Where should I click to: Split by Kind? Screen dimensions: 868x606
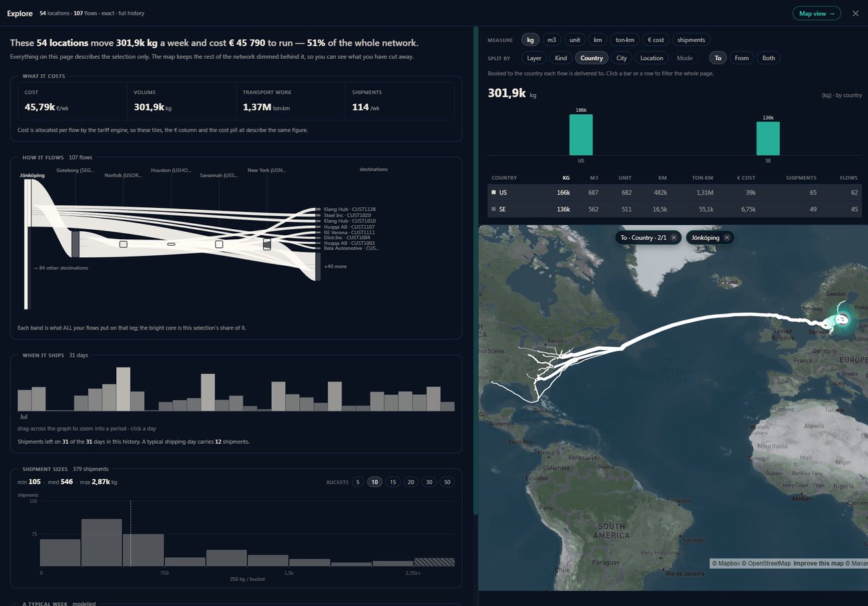pyautogui.click(x=561, y=58)
